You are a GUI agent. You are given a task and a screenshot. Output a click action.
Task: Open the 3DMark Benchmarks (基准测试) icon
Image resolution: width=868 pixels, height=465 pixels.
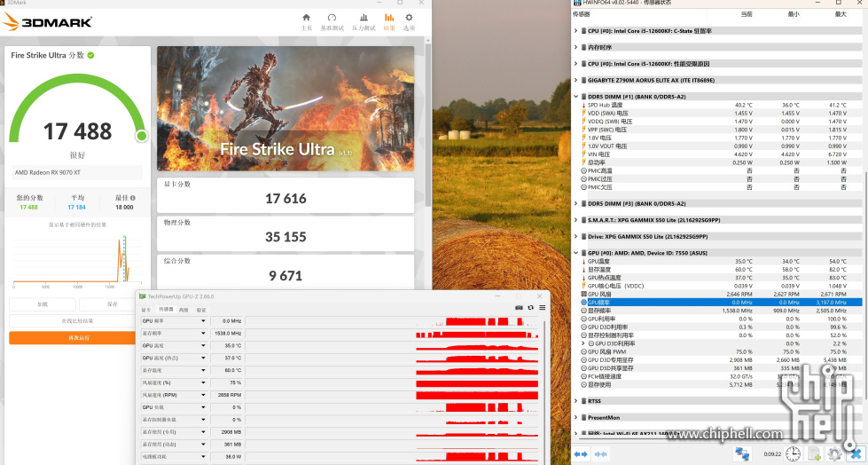click(332, 18)
